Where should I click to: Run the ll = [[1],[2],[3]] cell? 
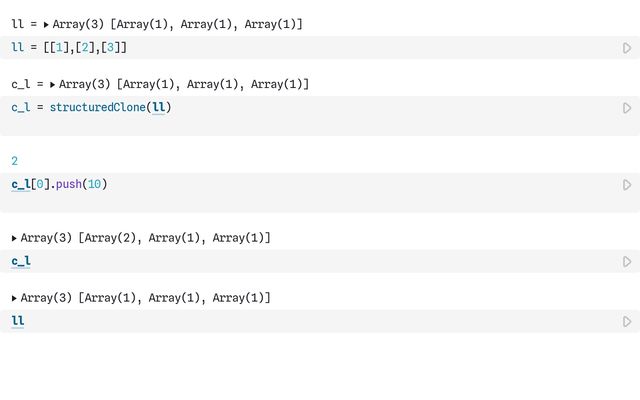coord(627,48)
